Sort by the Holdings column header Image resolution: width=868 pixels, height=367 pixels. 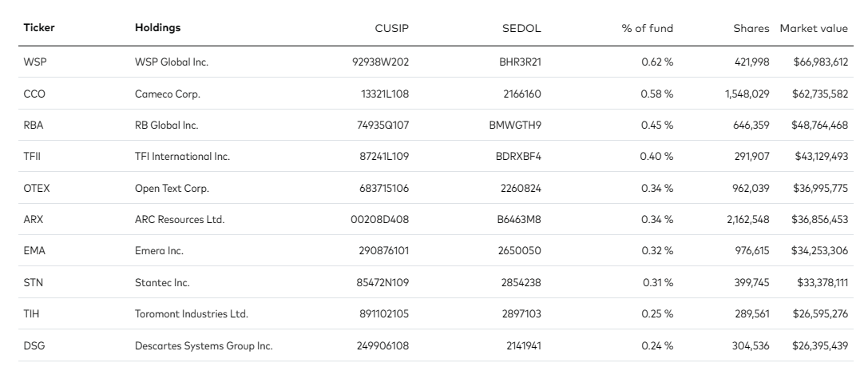point(157,28)
